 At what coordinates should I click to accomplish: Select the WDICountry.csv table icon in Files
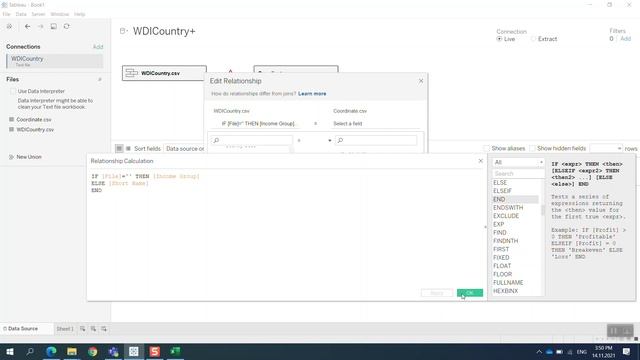11,129
